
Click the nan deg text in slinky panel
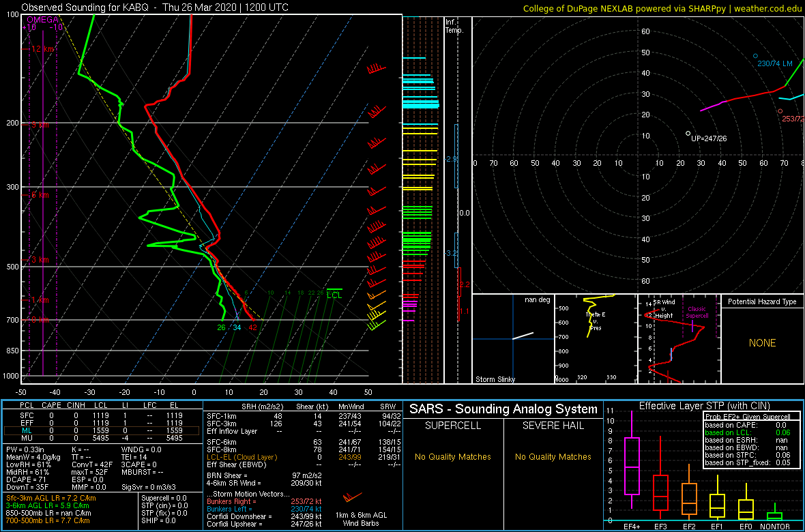tap(538, 299)
